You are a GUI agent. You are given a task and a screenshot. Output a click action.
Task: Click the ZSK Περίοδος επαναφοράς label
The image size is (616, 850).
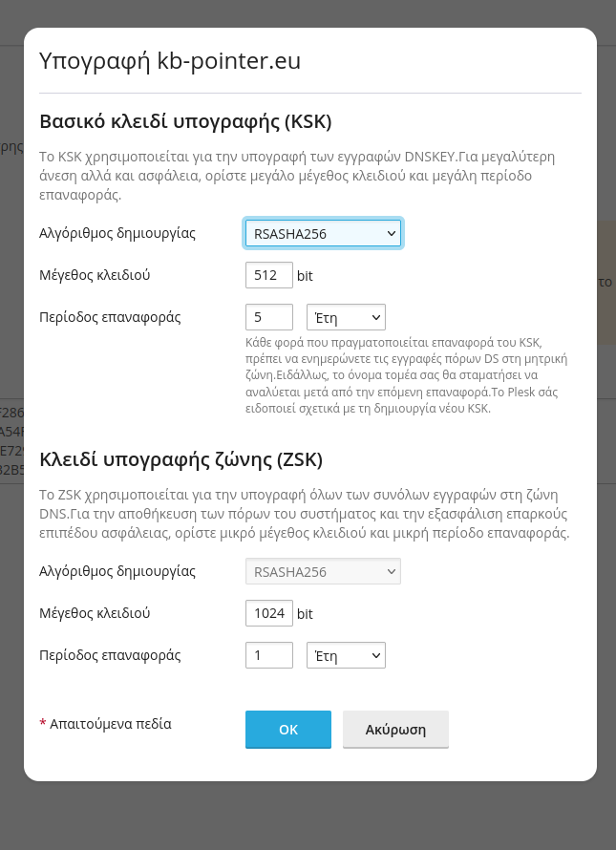click(110, 655)
